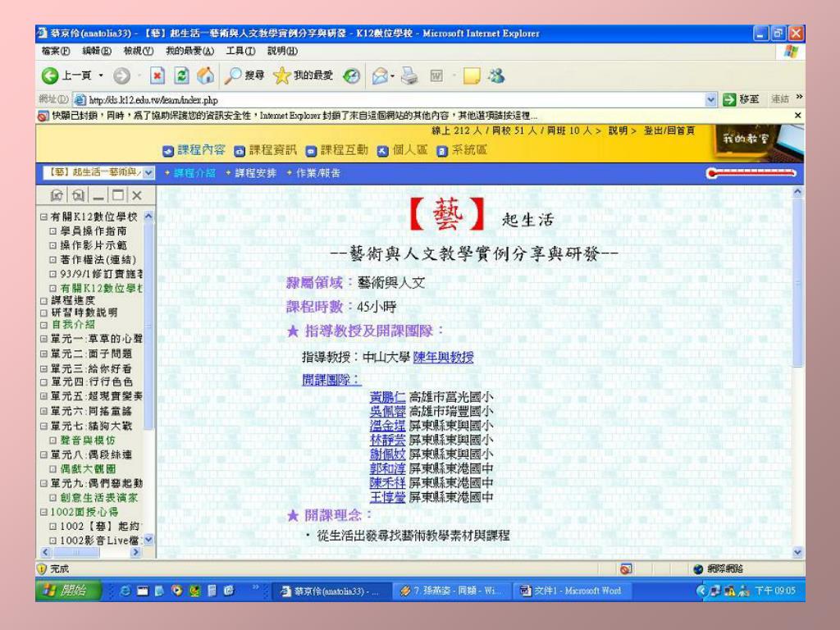Viewport: 840px width, 630px height.
Task: Click blocked popup icon in status bar
Action: [626, 569]
